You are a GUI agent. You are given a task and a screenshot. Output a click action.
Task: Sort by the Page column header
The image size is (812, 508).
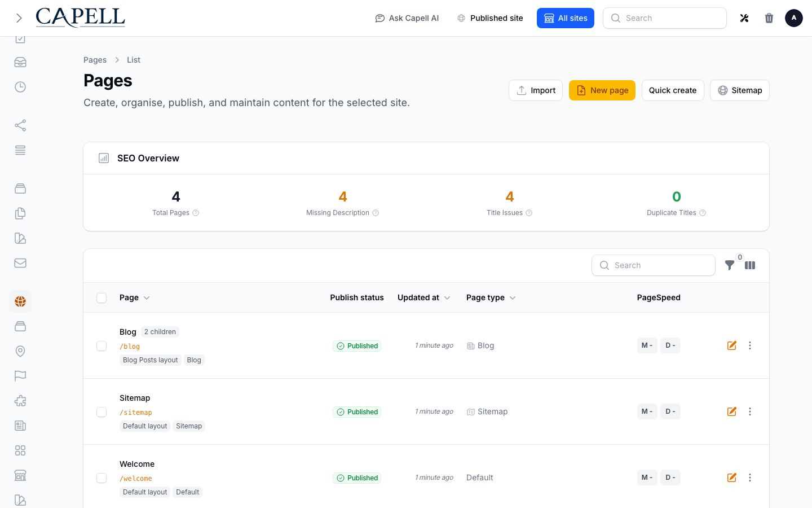pyautogui.click(x=135, y=297)
